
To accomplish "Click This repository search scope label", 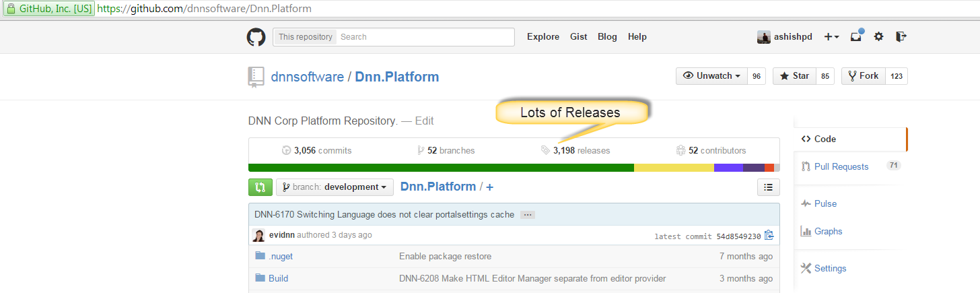I will click(306, 37).
